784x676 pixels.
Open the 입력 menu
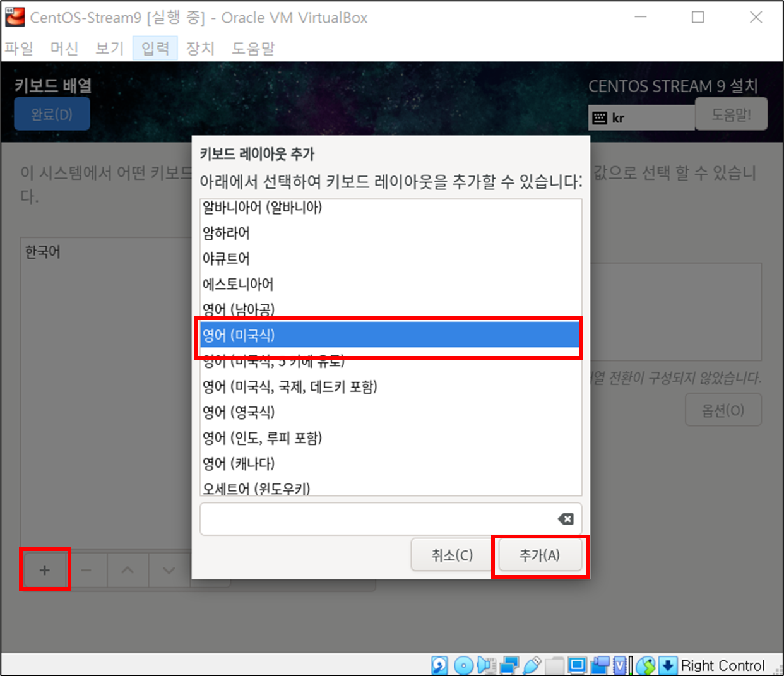[x=155, y=48]
